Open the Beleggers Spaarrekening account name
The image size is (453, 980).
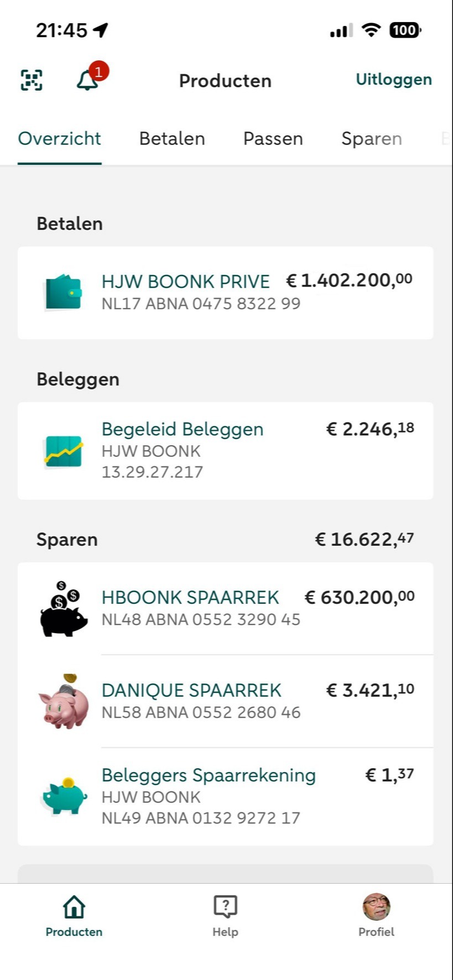[209, 775]
